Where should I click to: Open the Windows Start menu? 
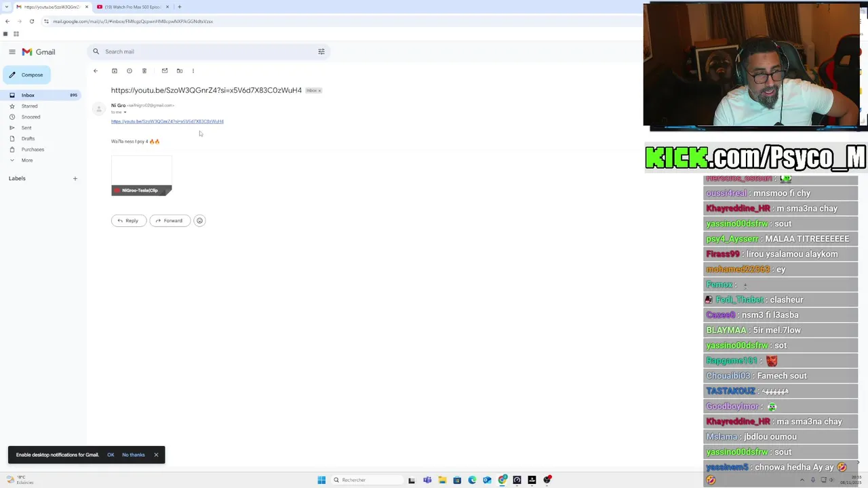pos(321,480)
